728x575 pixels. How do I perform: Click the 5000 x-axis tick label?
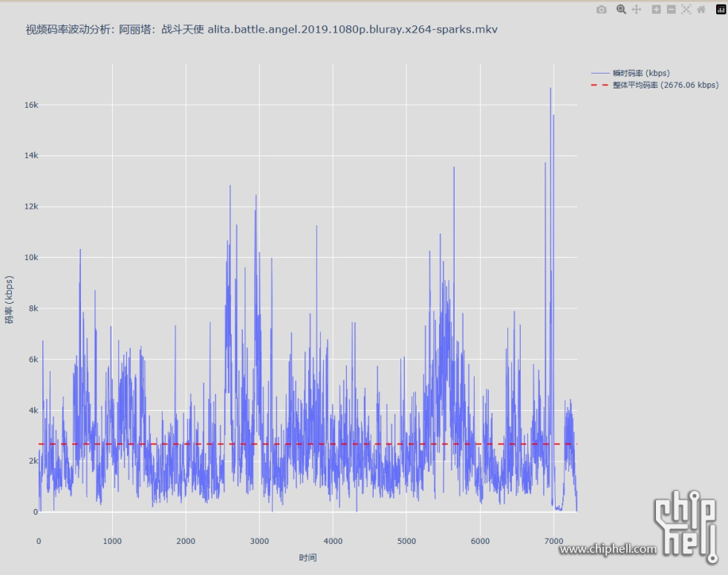point(407,541)
